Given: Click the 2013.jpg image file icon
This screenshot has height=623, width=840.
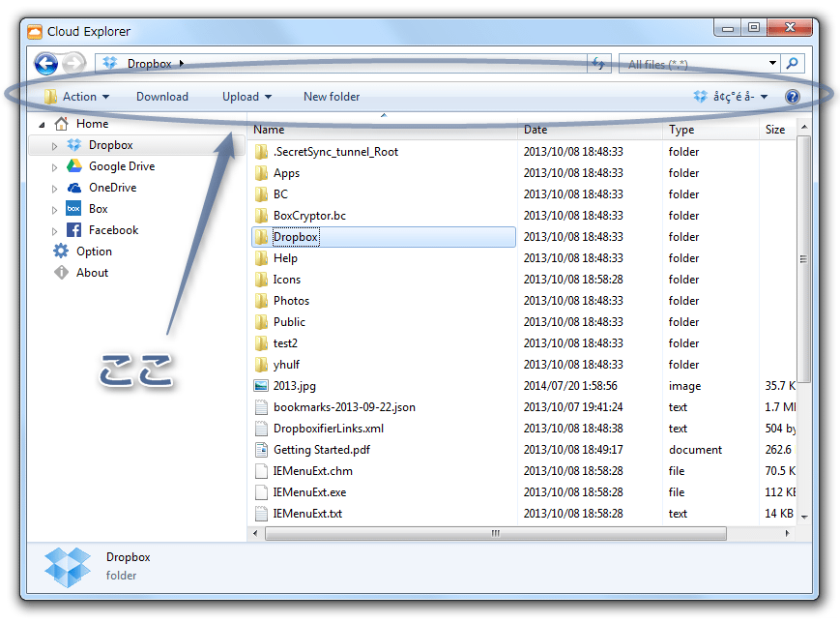Looking at the screenshot, I should (x=261, y=385).
